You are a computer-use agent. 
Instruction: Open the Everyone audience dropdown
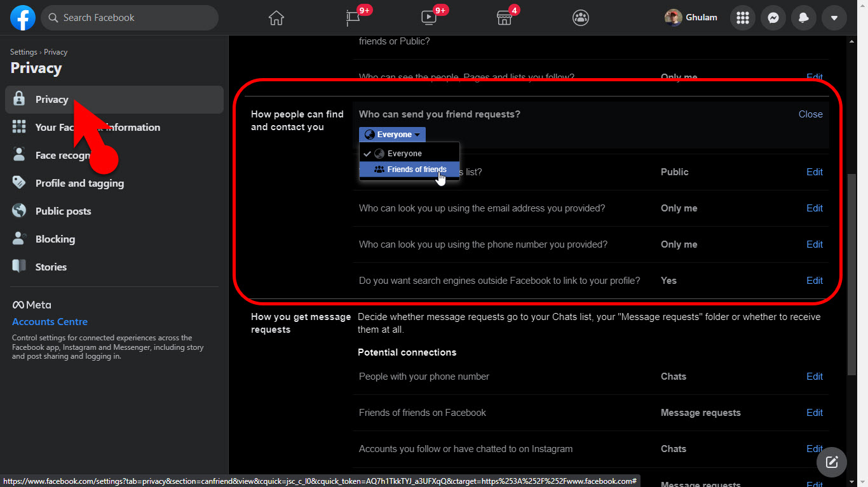[x=392, y=135]
